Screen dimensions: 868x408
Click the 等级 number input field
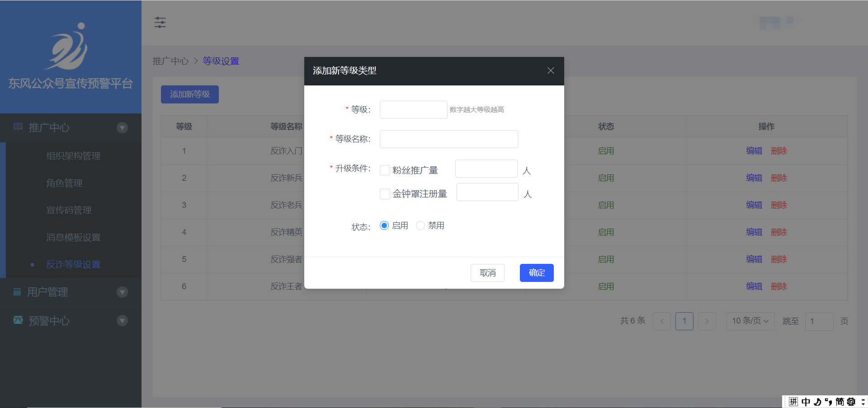click(x=414, y=110)
